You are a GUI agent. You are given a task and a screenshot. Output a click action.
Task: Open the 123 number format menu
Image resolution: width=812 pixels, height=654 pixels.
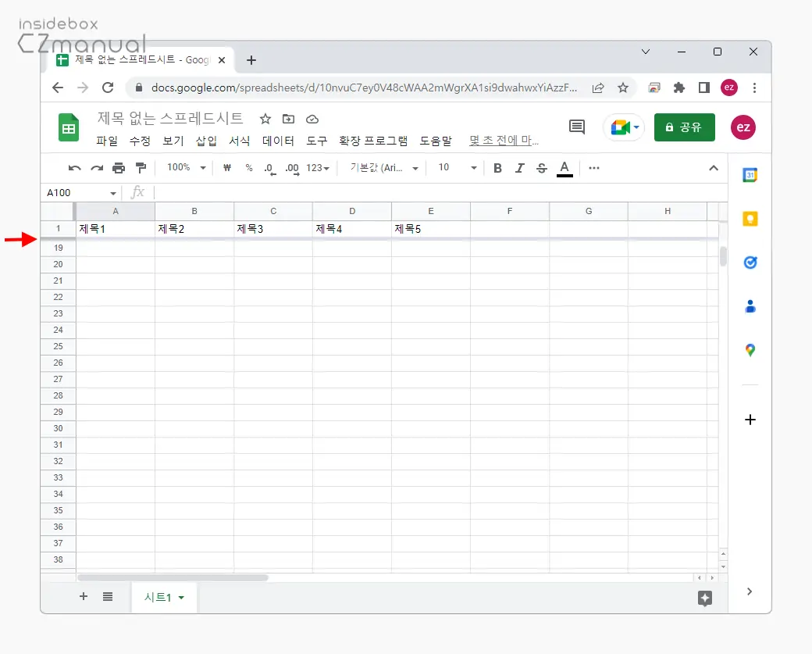click(x=315, y=167)
